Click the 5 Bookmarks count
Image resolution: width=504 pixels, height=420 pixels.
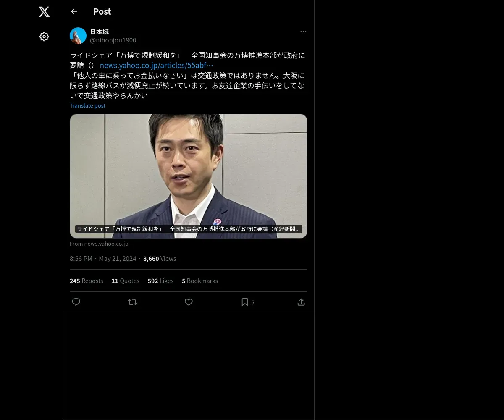pos(200,281)
